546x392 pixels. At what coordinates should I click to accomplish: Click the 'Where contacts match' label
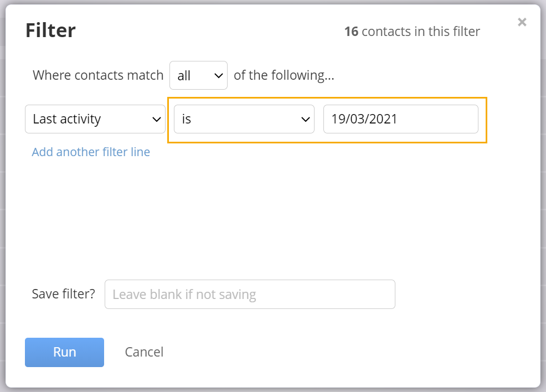point(98,75)
